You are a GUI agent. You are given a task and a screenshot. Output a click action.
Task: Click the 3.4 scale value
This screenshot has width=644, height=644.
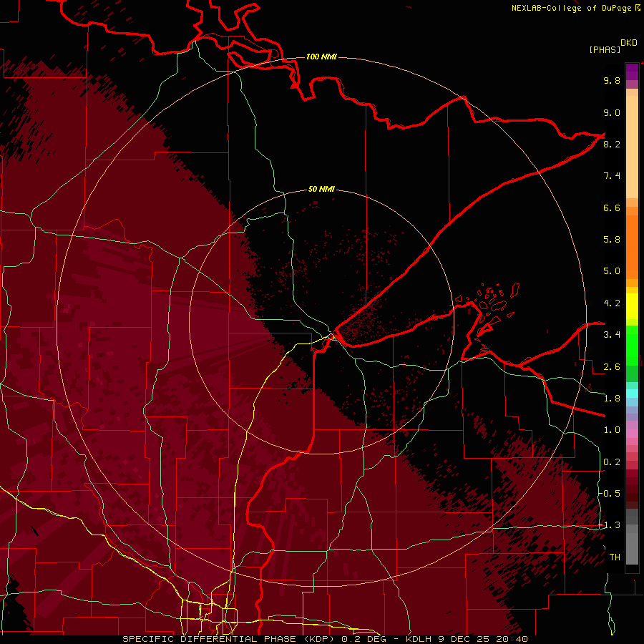[612, 335]
